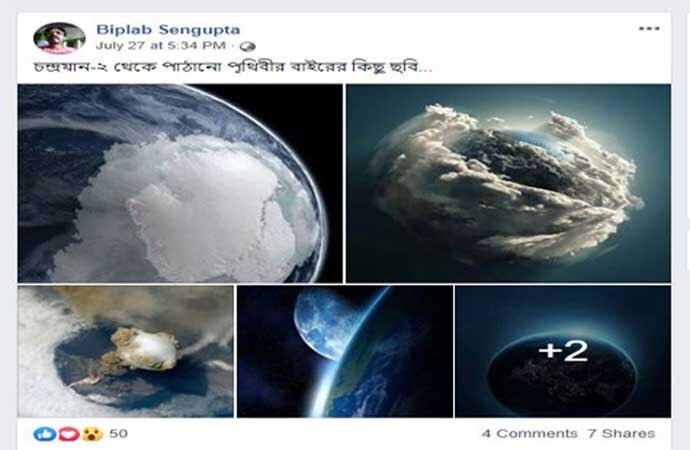The width and height of the screenshot is (690, 450).
Task: Open the July 27 at 5:34 PM timestamp
Action: click(x=161, y=45)
